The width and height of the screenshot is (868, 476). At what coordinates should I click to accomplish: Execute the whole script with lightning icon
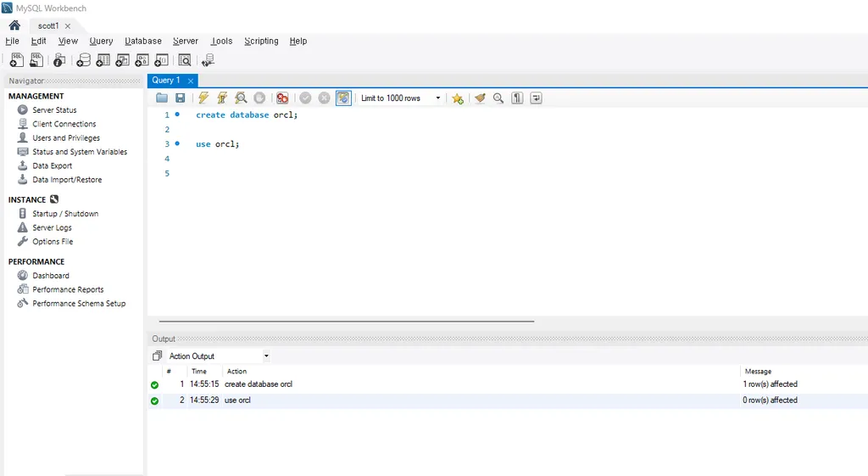coord(203,98)
